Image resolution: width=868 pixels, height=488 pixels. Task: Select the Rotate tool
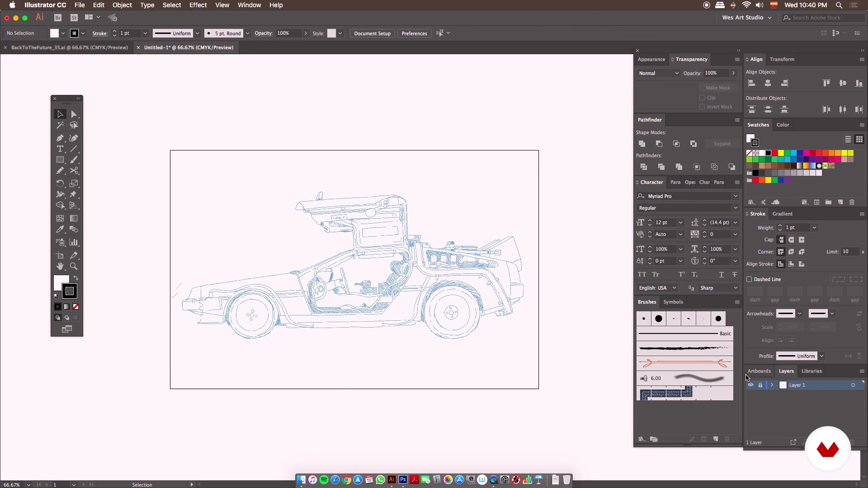tap(60, 183)
